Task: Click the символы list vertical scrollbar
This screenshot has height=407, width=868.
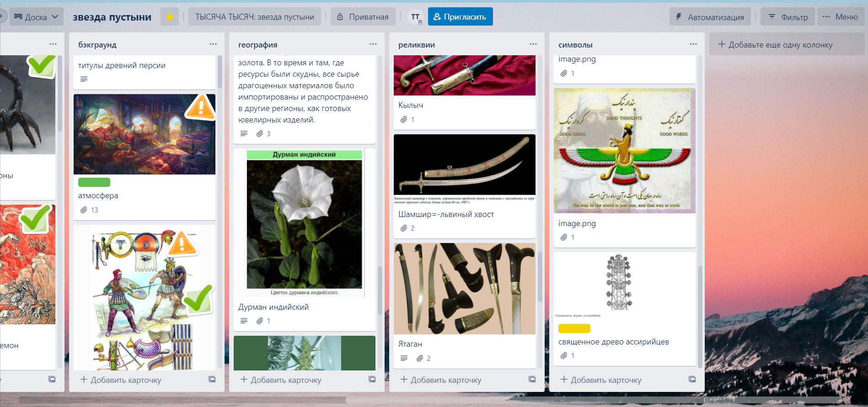Action: coord(700,317)
